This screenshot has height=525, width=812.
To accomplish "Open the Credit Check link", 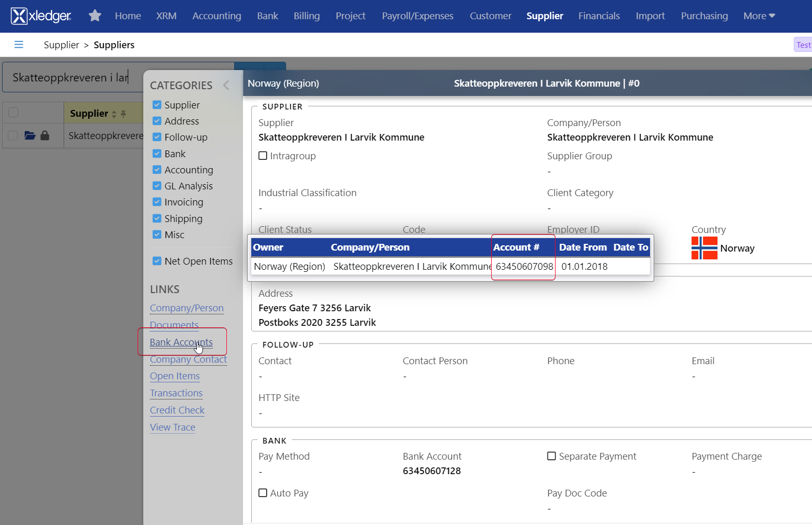I will (178, 410).
